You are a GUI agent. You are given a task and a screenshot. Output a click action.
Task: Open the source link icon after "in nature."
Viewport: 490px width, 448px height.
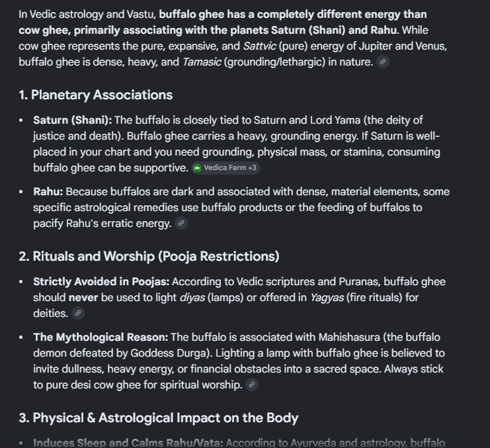pyautogui.click(x=382, y=62)
